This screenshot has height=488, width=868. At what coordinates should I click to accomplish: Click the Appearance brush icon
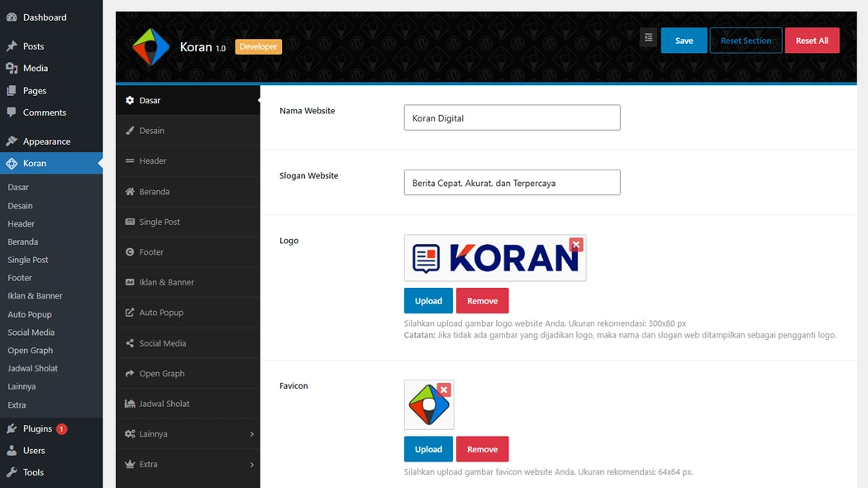[12, 141]
